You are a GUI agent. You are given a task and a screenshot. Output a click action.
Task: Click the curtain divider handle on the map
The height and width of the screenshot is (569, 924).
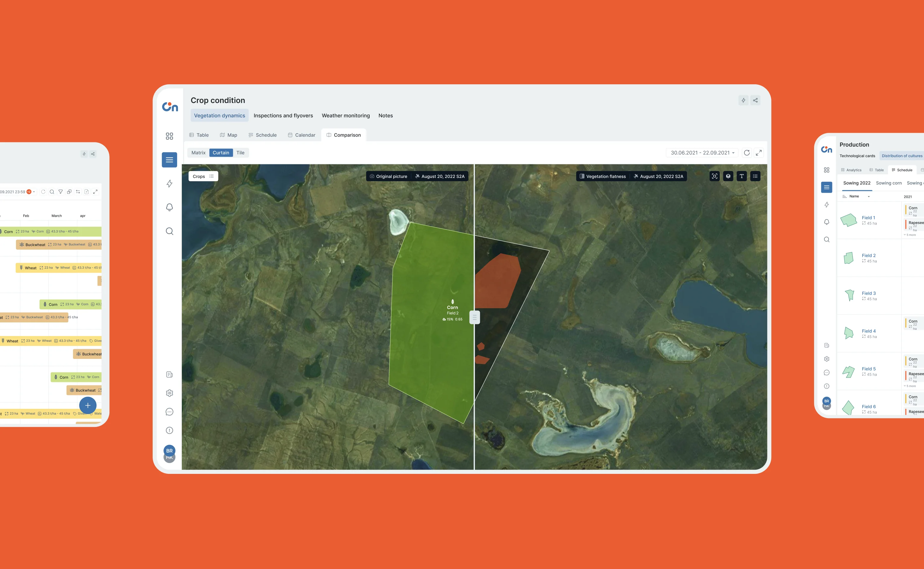pos(475,317)
